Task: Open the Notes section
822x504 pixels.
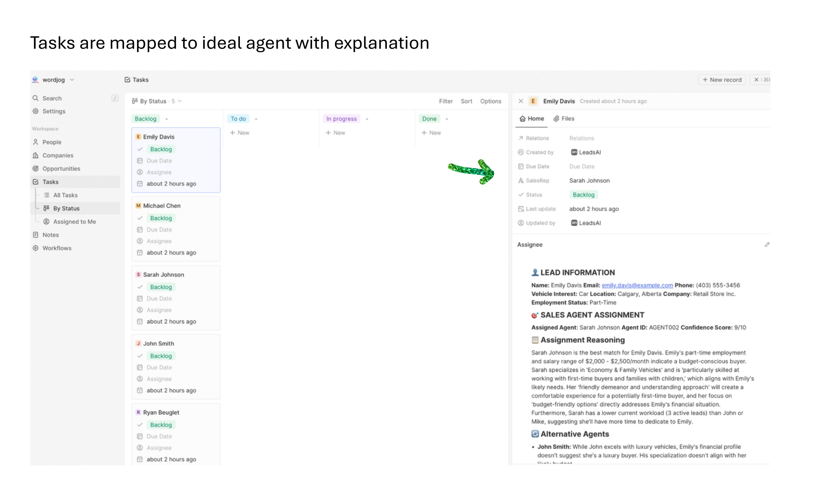Action: (x=50, y=235)
